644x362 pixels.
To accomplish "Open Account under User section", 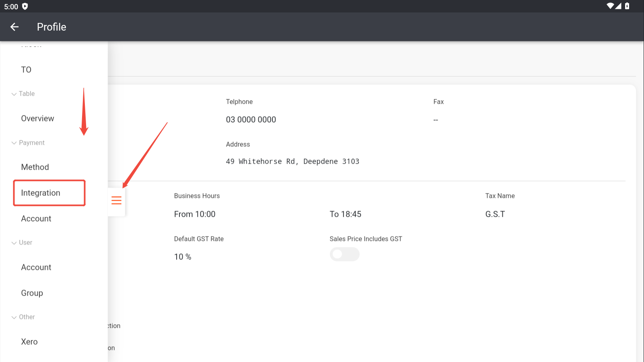I will pos(36,267).
